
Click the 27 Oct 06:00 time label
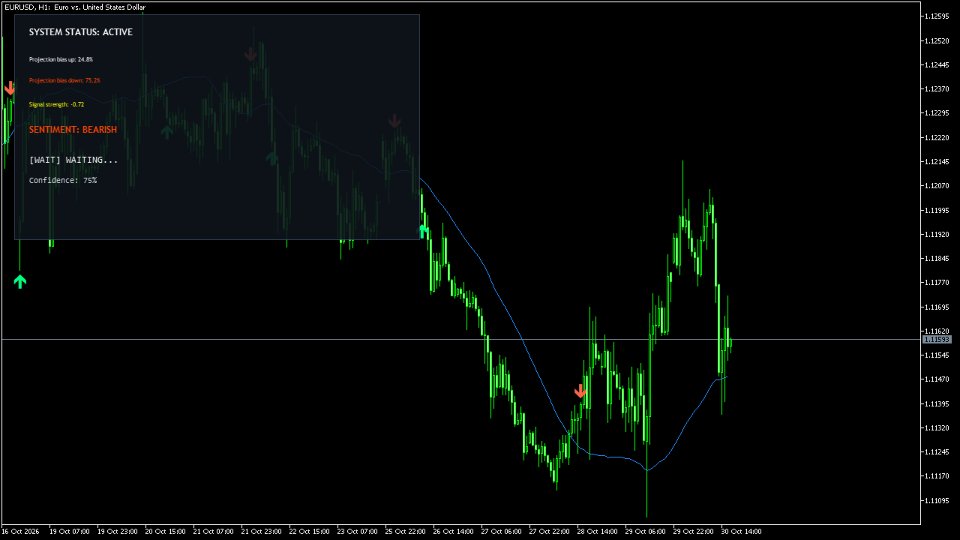pos(501,531)
